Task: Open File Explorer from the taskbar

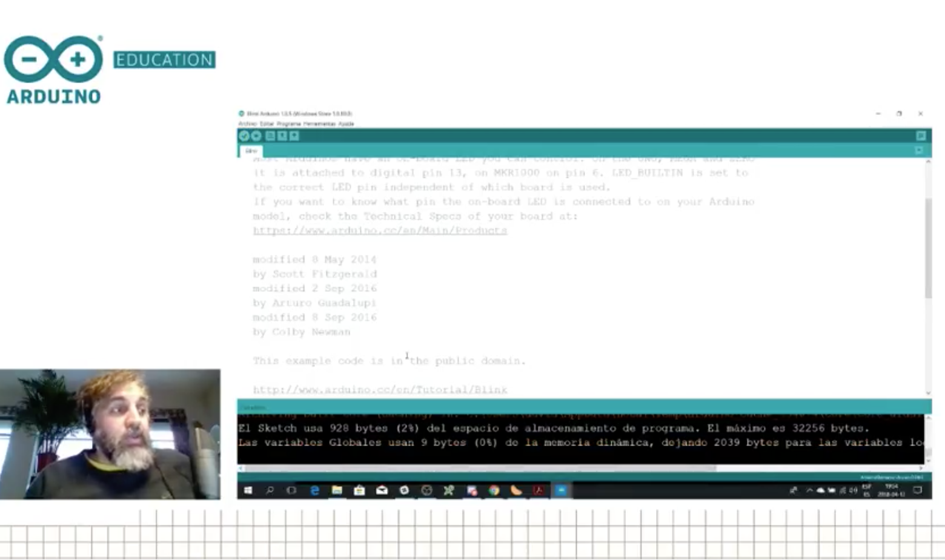Action: [337, 490]
